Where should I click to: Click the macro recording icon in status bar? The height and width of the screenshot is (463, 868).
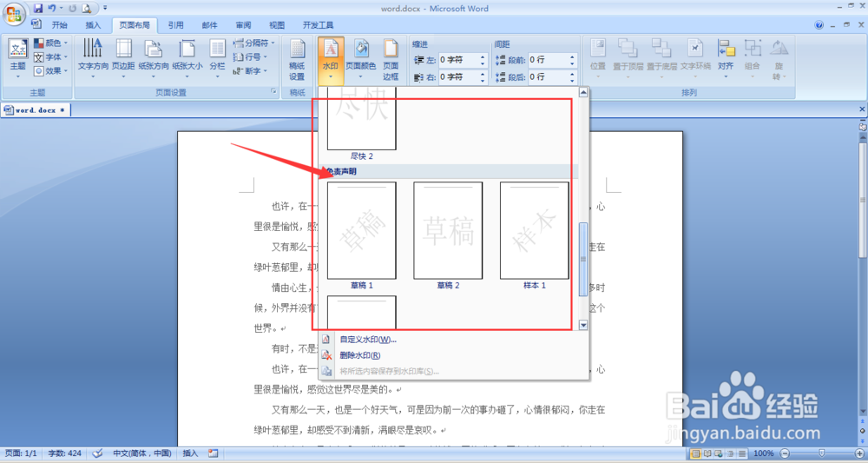coord(214,453)
